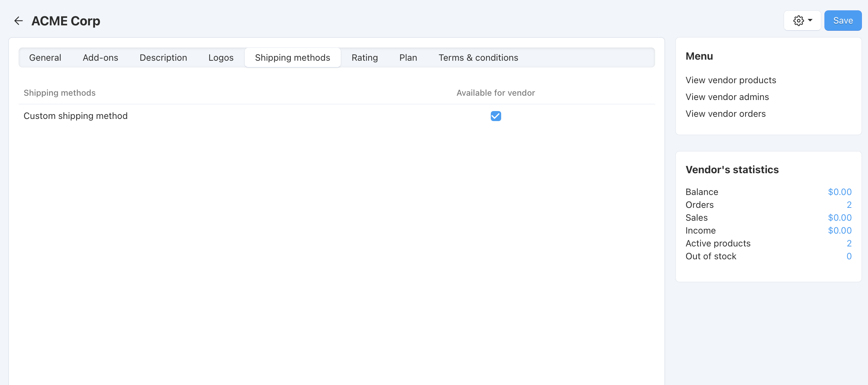Go to the Description tab
Viewport: 868px width, 385px height.
click(x=163, y=57)
